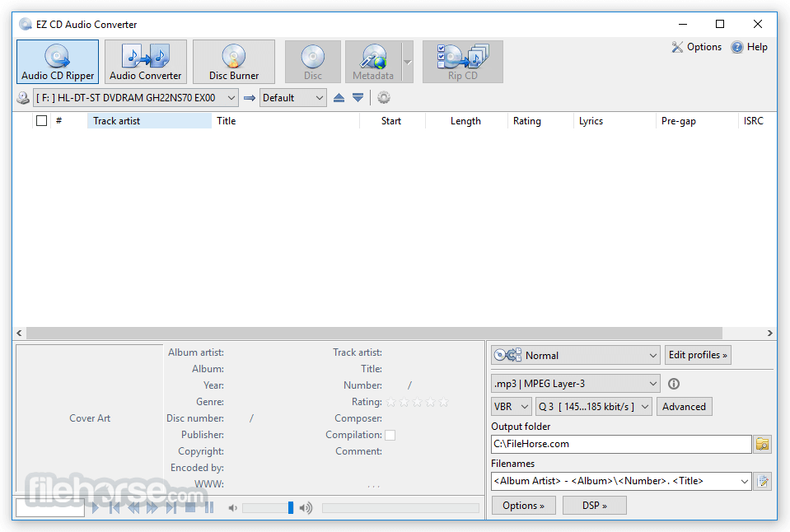Click the low volume speaker icon
790x532 pixels.
(232, 508)
